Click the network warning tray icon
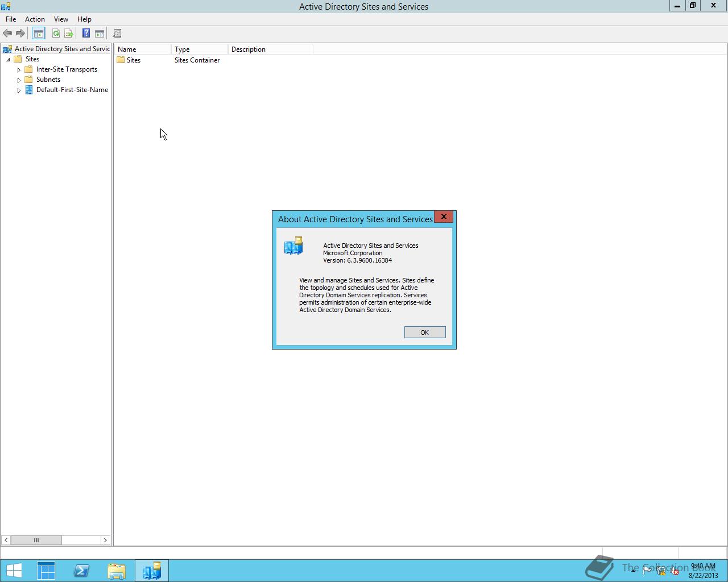 [661, 571]
